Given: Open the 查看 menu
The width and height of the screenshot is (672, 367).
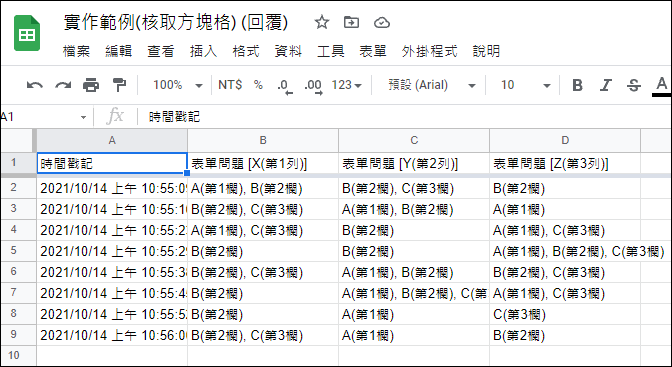Looking at the screenshot, I should pos(161,51).
